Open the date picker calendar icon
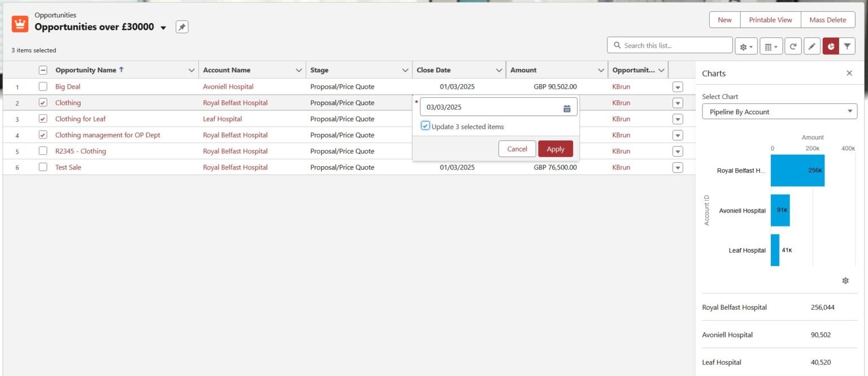Screen dimensions: 868x376 pos(567,107)
